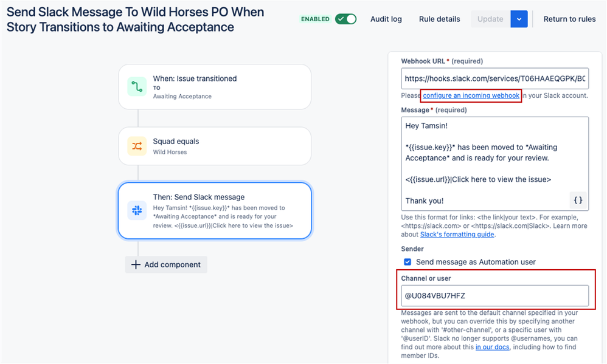The image size is (607, 364).
Task: Open the dropdown arrow next to Update
Action: 519,19
